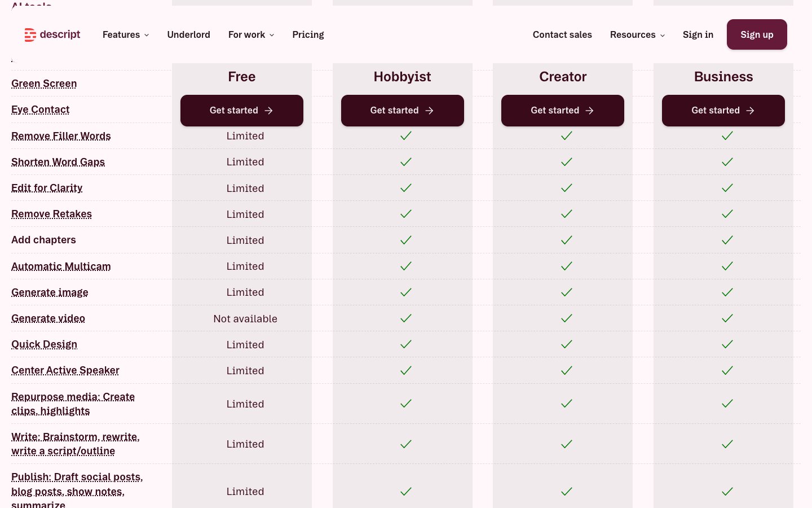Screen dimensions: 812x508
Task: Click Creator checkmark in Quick Design row
Action: tap(567, 344)
